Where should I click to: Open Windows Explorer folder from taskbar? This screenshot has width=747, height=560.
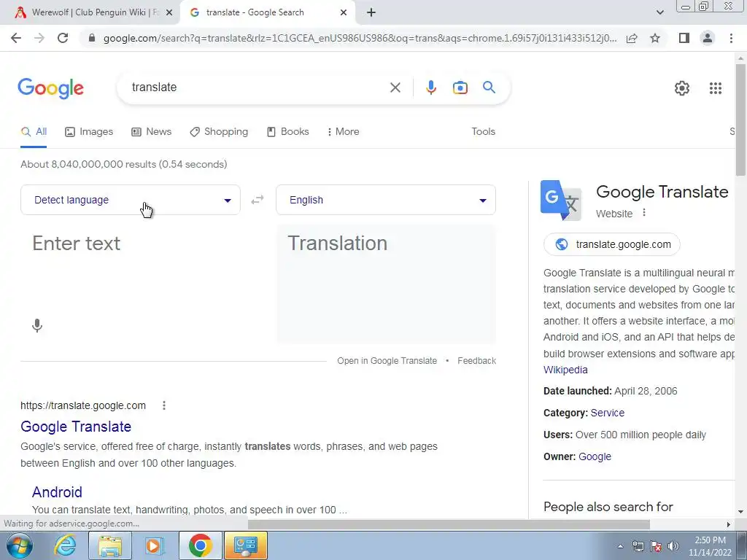[x=110, y=546]
